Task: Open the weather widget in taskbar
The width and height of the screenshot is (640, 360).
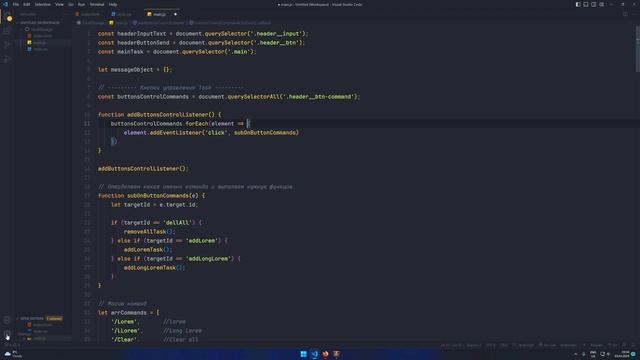Action: point(13,354)
